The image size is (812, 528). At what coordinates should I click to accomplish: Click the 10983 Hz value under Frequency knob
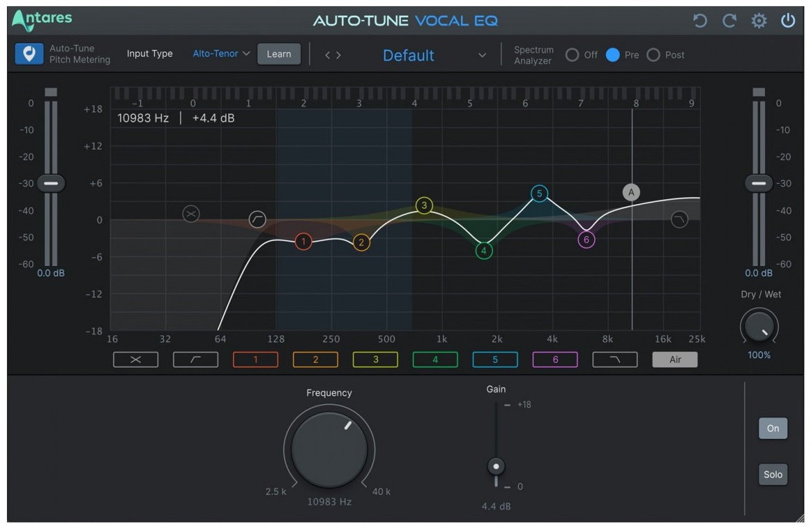330,502
